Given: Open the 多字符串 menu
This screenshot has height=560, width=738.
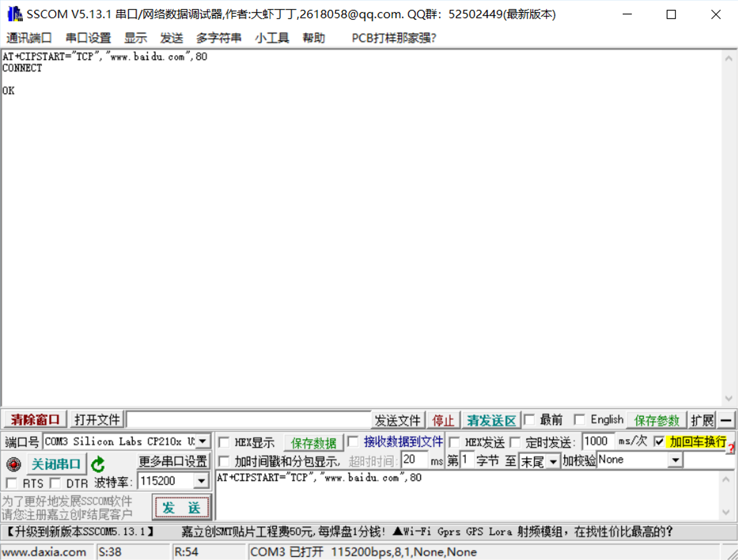Looking at the screenshot, I should tap(218, 38).
